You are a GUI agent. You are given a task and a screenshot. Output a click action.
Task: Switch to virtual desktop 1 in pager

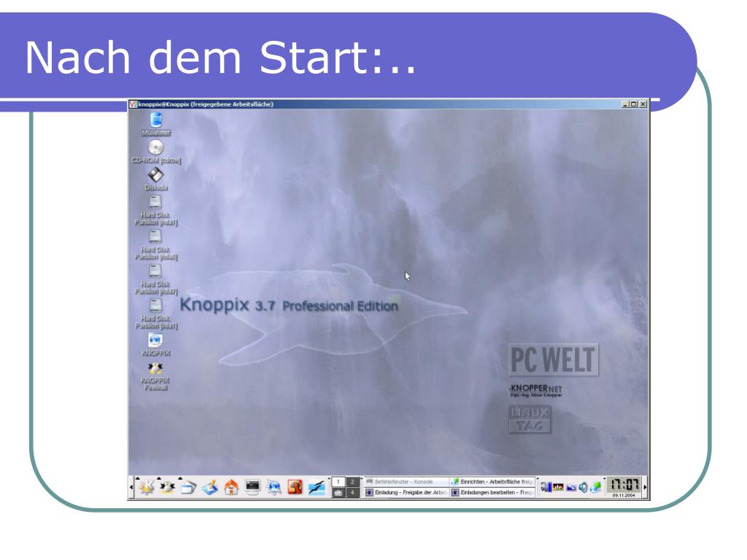point(338,482)
